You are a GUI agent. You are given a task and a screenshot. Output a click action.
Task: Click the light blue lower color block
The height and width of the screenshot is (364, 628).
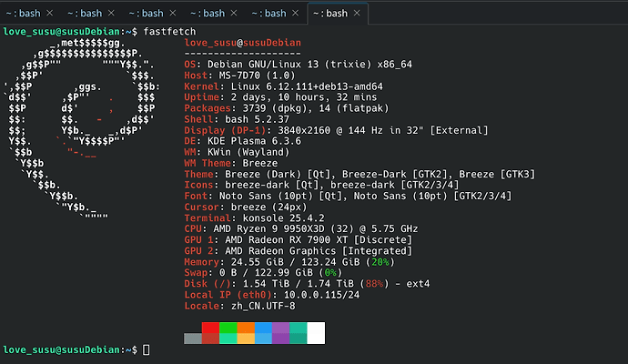click(x=264, y=339)
